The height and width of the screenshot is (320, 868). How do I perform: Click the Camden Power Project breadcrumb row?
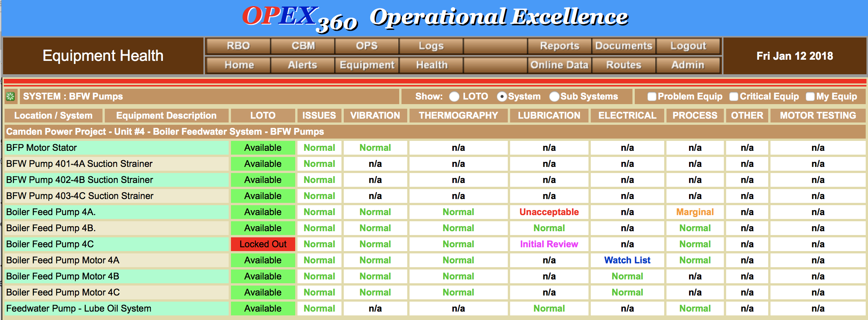(x=435, y=132)
